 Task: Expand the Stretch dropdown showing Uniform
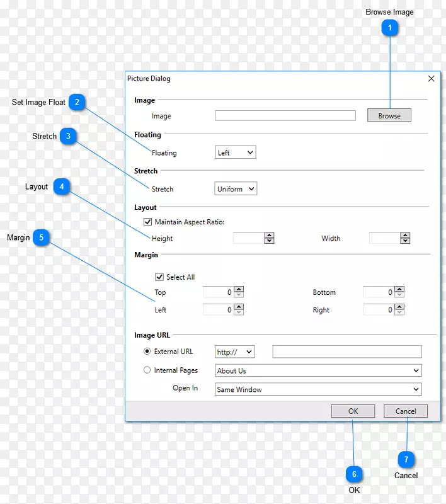tap(236, 189)
